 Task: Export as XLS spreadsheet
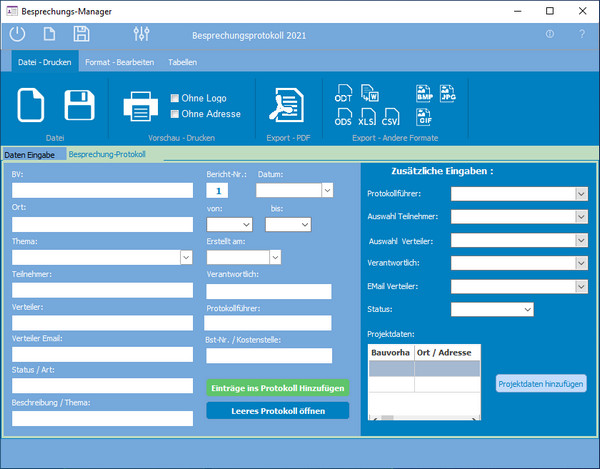(368, 118)
